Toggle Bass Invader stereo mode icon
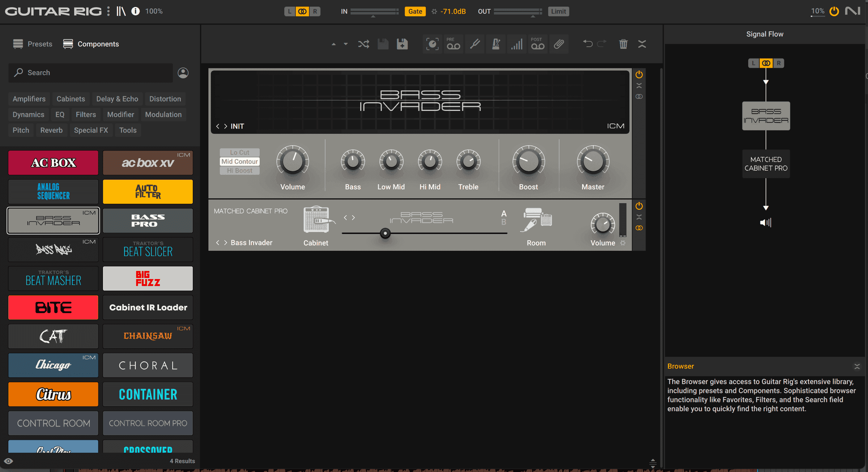This screenshot has width=868, height=472. tap(639, 97)
